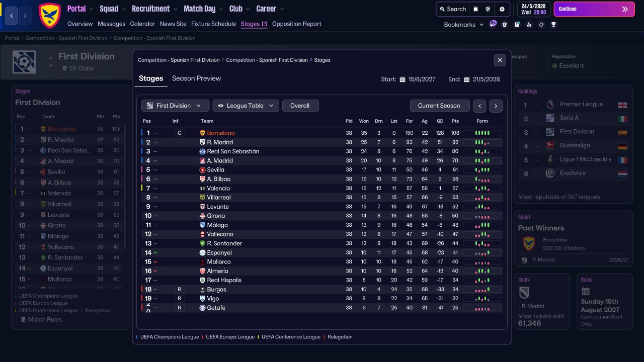
Task: Expand the Recruitment menu
Action: pyautogui.click(x=155, y=9)
